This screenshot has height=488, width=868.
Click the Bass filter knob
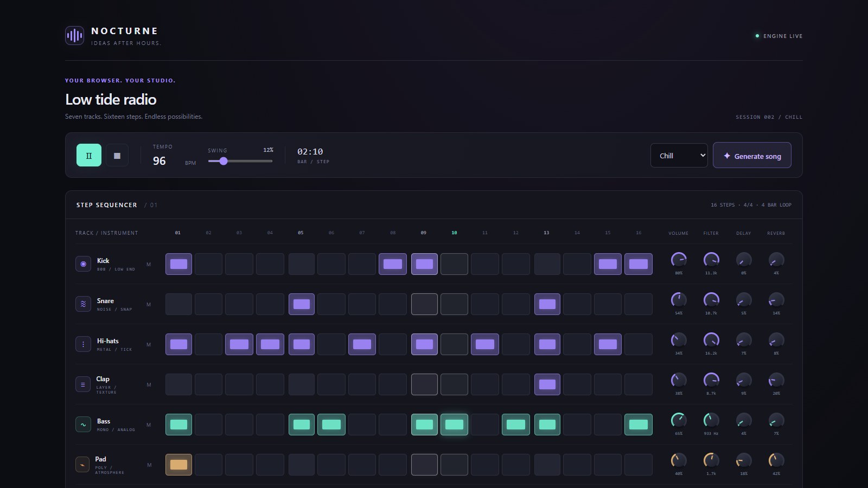tap(711, 420)
